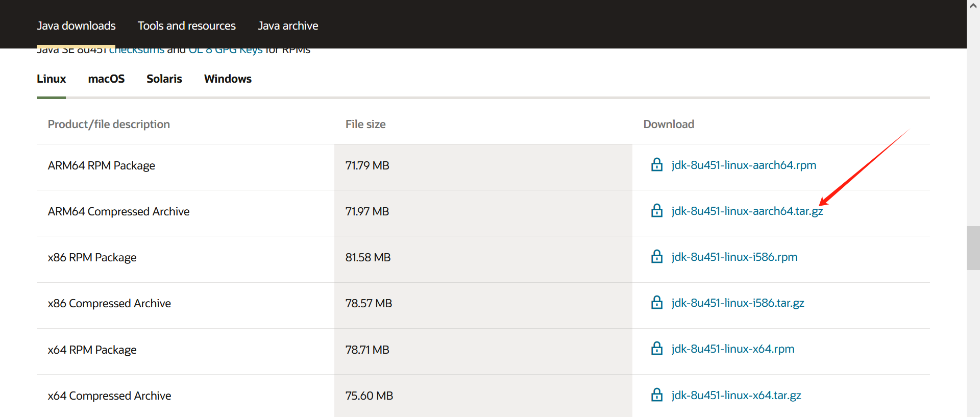Click lock icon beside jdk-8u451-linux-aarch64.tar.gz
980x417 pixels.
(657, 211)
